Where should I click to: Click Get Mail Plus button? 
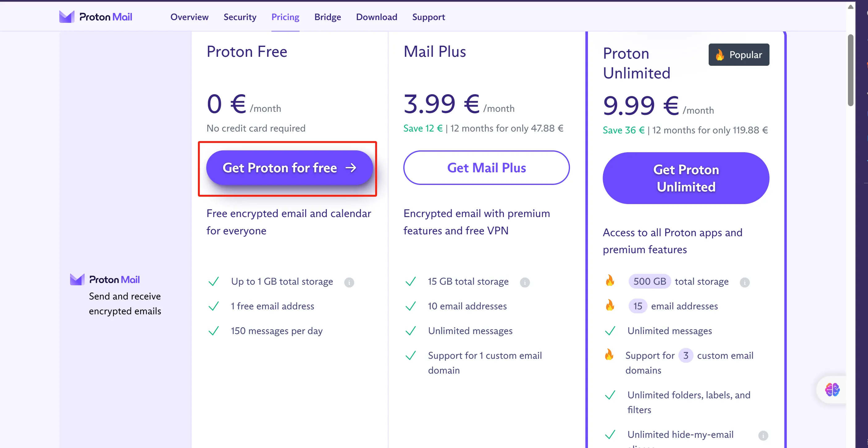486,168
